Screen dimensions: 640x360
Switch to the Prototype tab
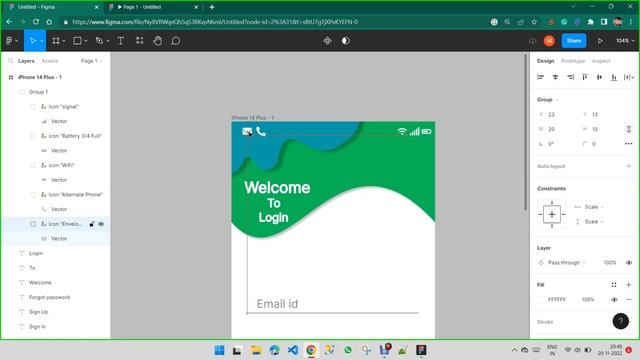pyautogui.click(x=573, y=61)
